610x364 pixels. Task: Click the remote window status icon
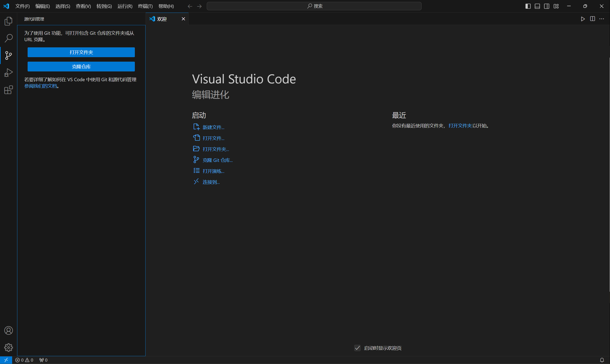click(x=6, y=360)
